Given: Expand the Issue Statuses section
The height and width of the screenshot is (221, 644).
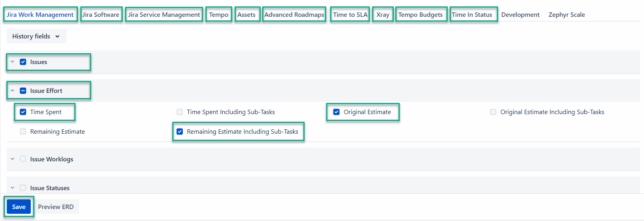Looking at the screenshot, I should click(12, 188).
